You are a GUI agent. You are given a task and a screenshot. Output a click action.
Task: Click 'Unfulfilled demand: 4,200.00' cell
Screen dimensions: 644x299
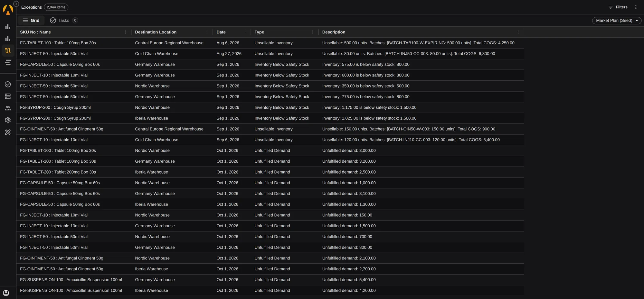click(349, 291)
